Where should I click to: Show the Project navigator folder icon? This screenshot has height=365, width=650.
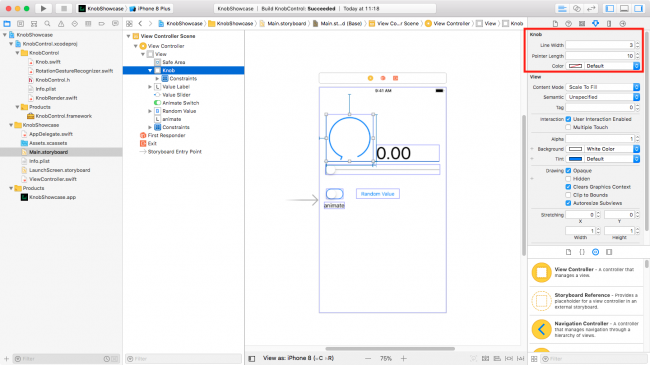coord(7,24)
